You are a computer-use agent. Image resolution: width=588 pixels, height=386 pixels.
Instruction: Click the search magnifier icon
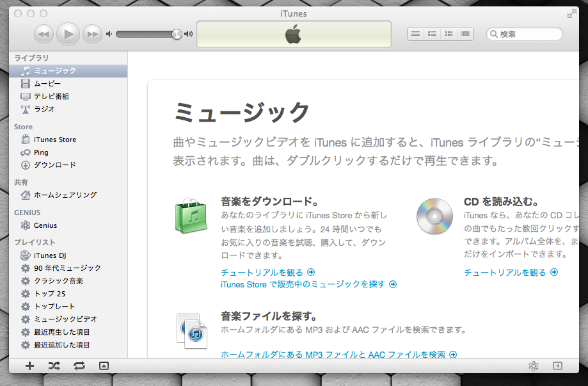[x=494, y=34]
